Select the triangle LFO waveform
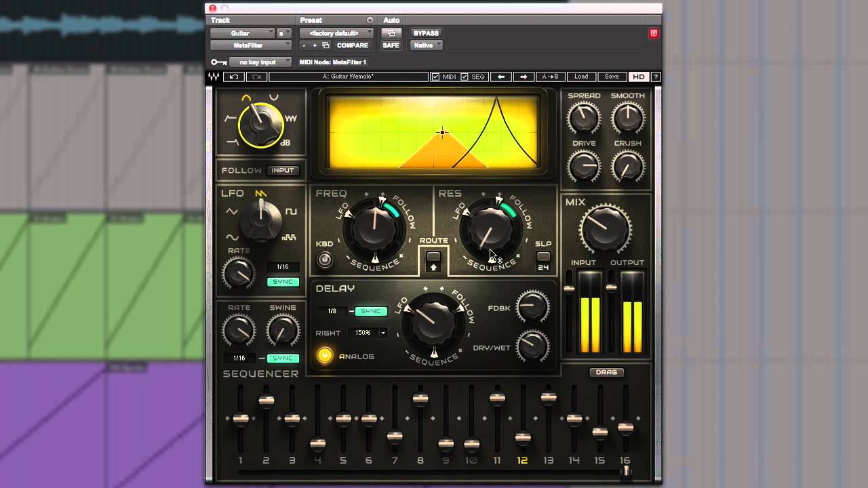868x488 pixels. point(232,212)
